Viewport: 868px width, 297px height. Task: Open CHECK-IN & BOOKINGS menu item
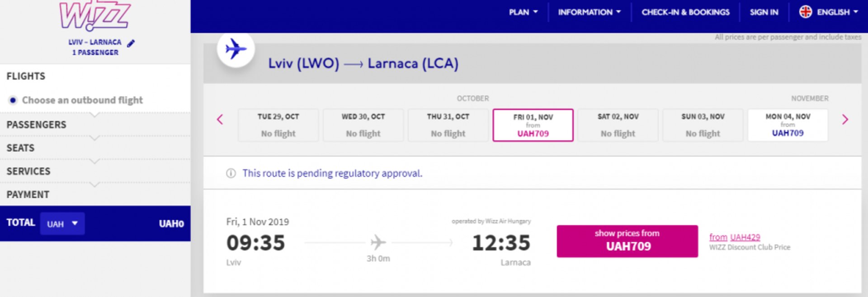(x=685, y=12)
